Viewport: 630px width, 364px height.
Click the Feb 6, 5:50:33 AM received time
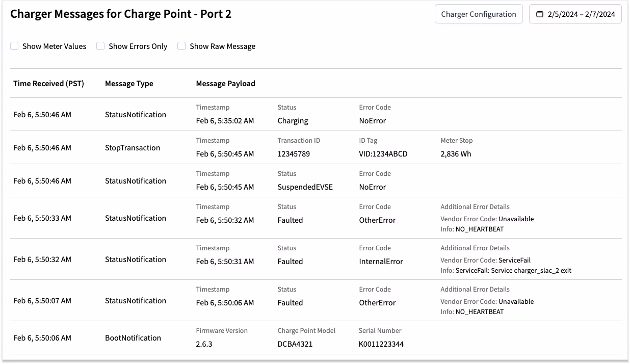pos(42,218)
